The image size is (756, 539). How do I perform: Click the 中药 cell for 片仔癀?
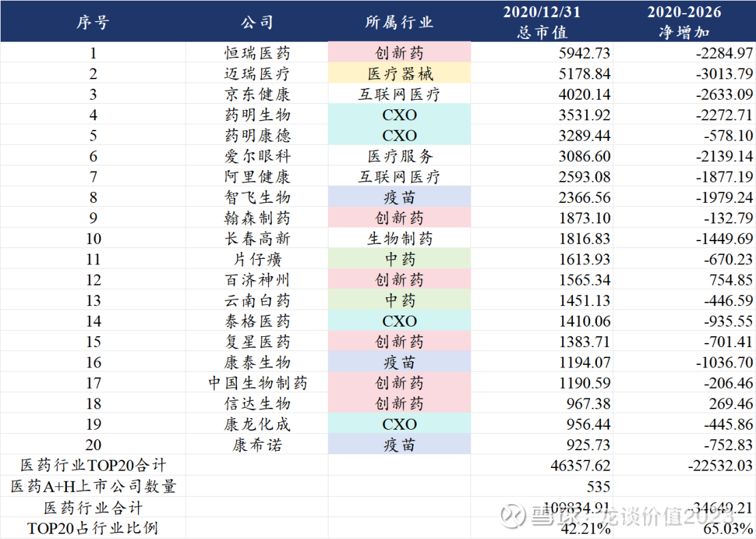coord(400,260)
